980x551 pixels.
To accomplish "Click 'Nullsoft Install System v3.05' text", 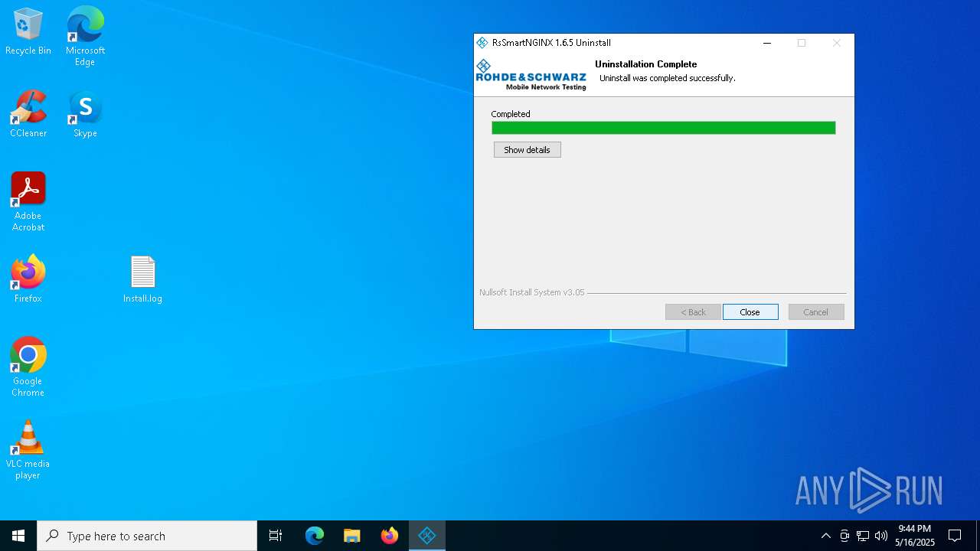I will (532, 292).
